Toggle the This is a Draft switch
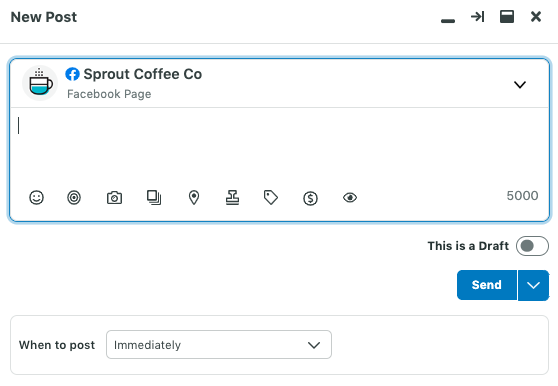 pyautogui.click(x=532, y=246)
